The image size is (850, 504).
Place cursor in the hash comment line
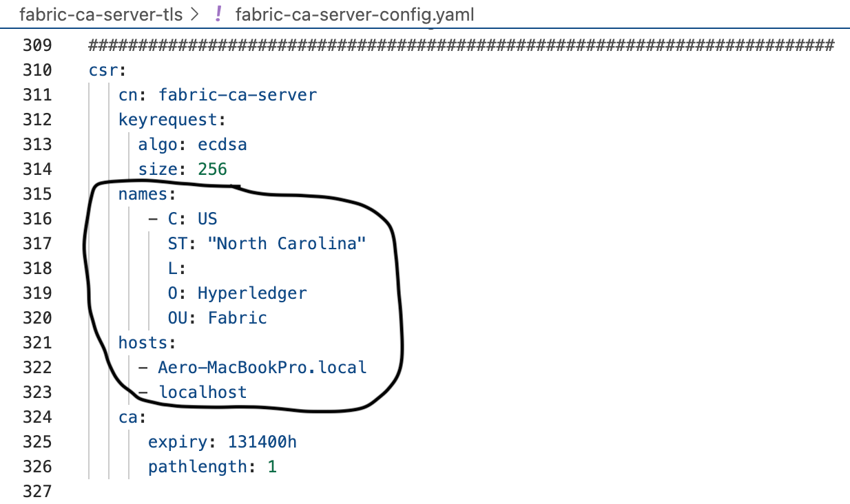[x=462, y=45]
